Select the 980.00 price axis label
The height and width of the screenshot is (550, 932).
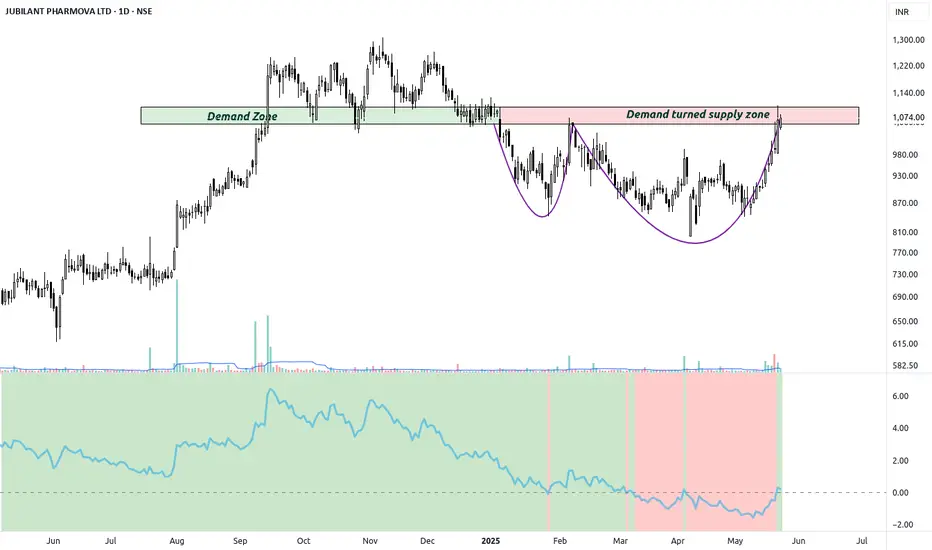pyautogui.click(x=906, y=155)
